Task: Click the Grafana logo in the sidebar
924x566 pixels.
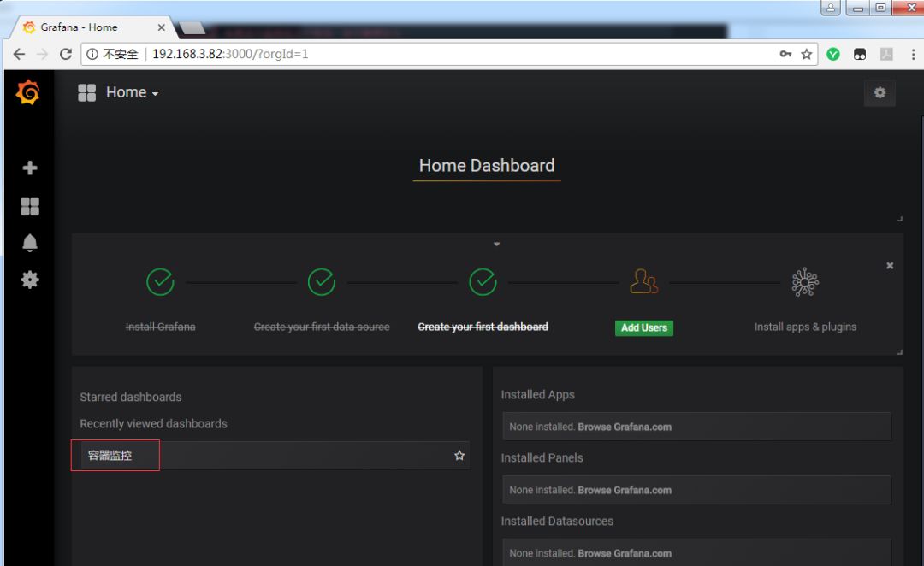Action: tap(27, 92)
